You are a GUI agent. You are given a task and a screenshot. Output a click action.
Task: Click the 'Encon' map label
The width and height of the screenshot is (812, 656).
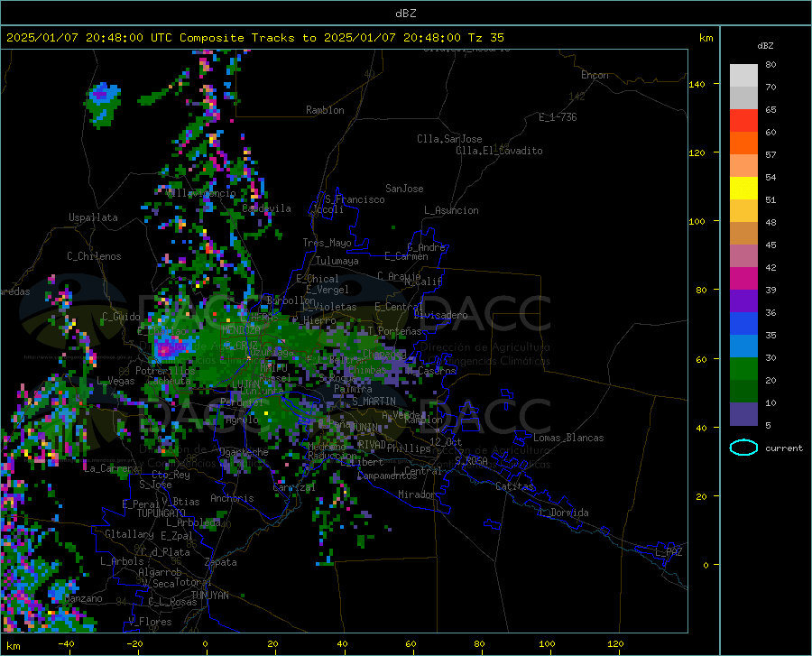pos(595,75)
